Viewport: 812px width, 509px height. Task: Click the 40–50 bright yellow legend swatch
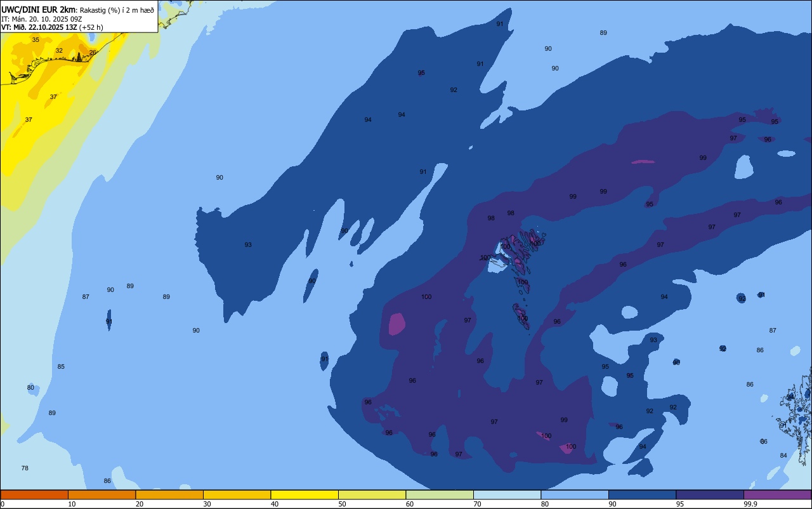coord(304,494)
